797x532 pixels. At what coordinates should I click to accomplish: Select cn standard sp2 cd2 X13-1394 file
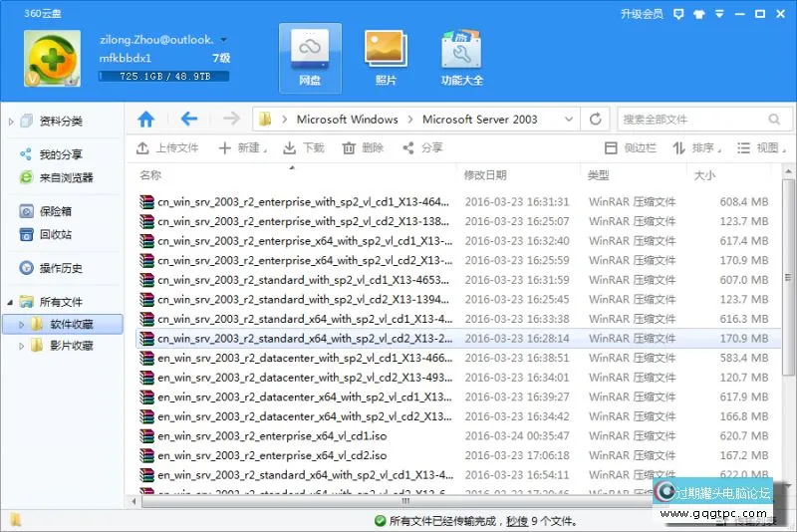457,299
